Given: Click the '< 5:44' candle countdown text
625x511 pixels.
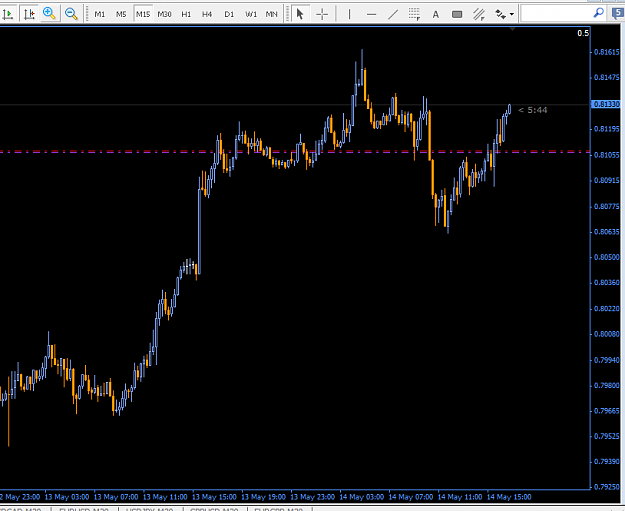Looking at the screenshot, I should point(533,110).
